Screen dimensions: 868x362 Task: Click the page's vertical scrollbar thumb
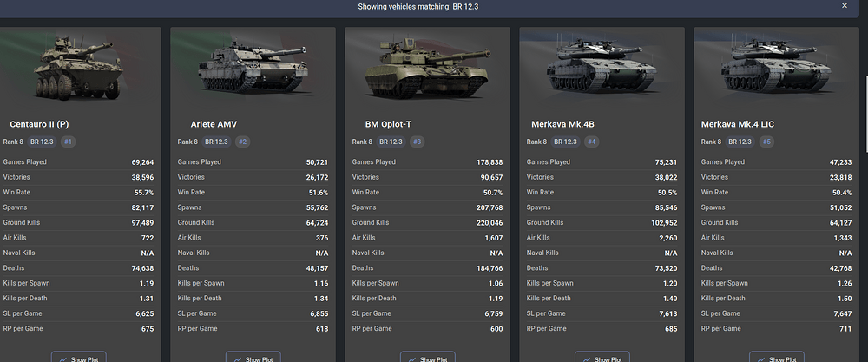[x=865, y=114]
